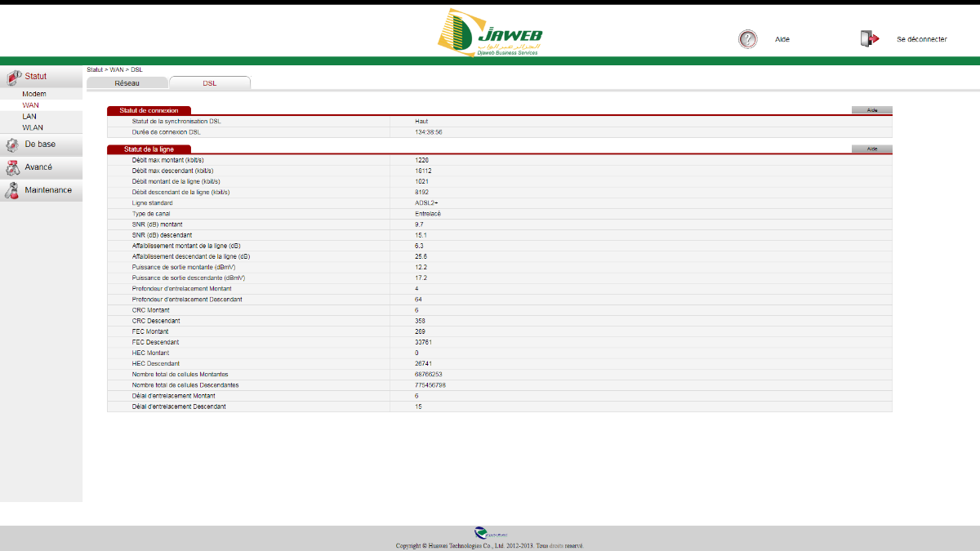This screenshot has width=980, height=551.
Task: Click the Djaweb logo in header
Action: click(x=489, y=33)
